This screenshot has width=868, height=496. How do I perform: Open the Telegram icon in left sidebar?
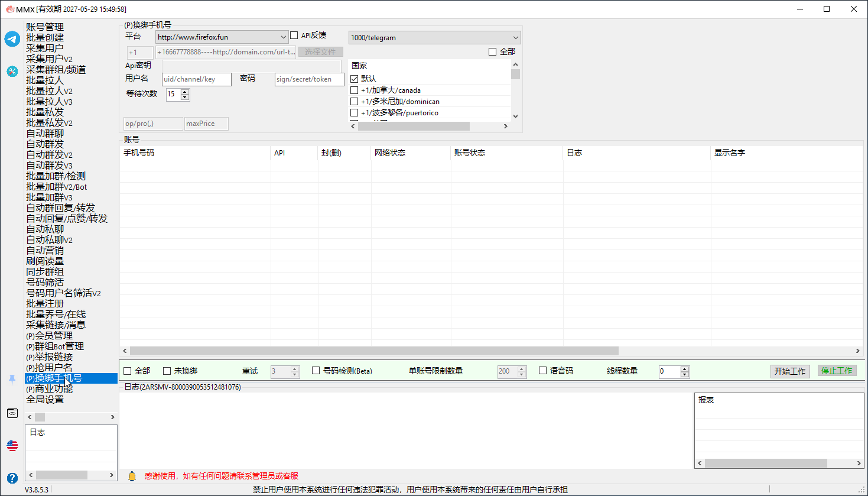click(12, 39)
